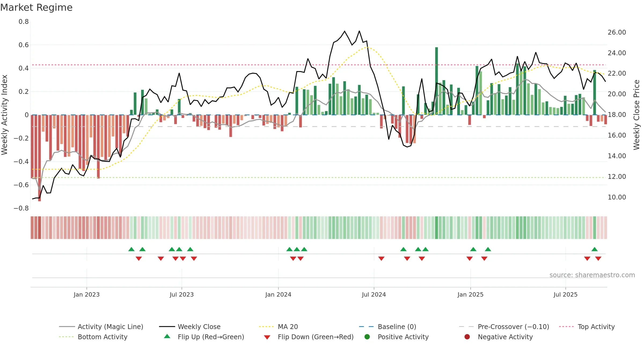The height and width of the screenshot is (362, 644).
Task: Click the red Negative Activity legend dot
Action: click(467, 337)
